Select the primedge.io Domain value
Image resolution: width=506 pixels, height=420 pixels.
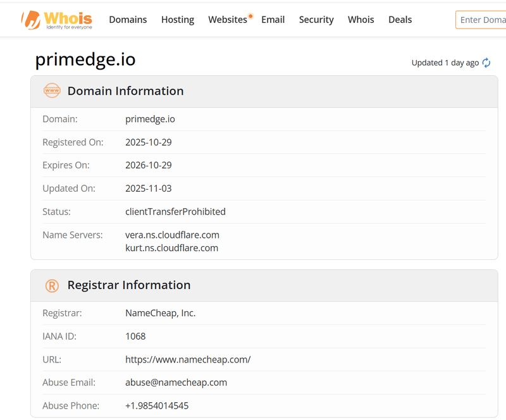click(150, 119)
